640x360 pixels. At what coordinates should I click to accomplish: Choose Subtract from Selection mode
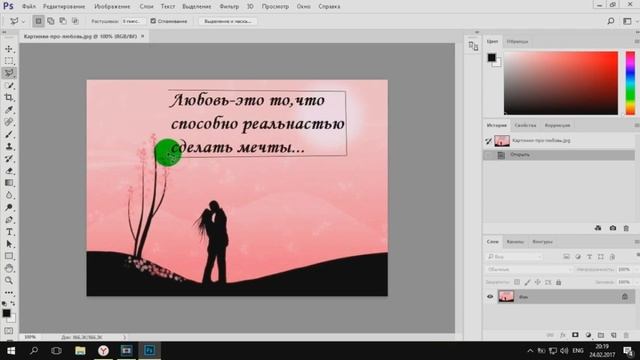click(x=63, y=21)
